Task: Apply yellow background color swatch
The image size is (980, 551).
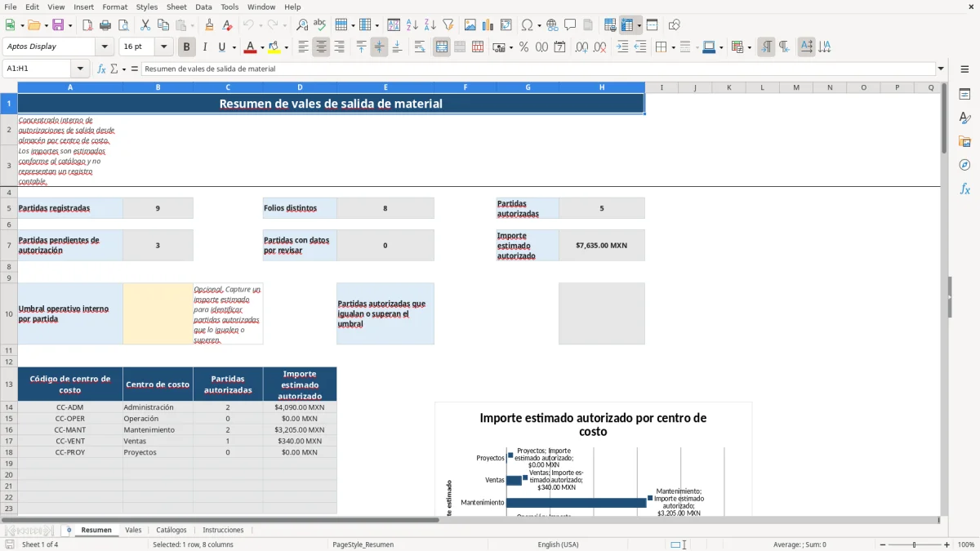Action: (274, 47)
